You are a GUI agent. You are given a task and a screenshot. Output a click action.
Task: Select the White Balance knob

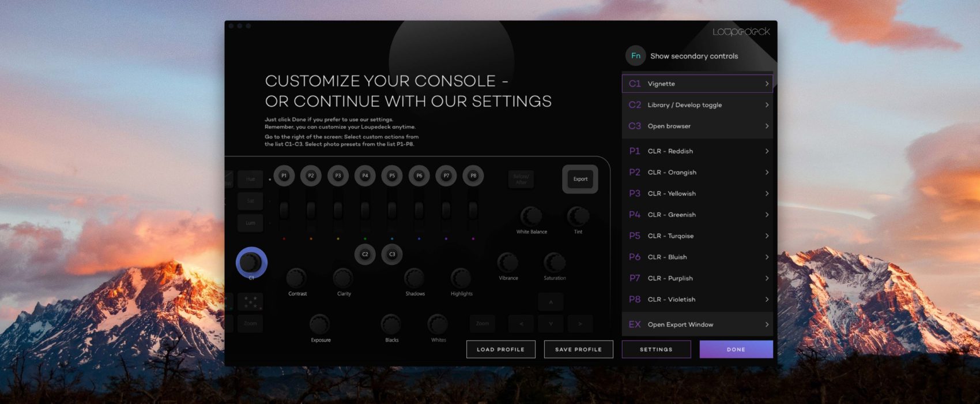(532, 216)
